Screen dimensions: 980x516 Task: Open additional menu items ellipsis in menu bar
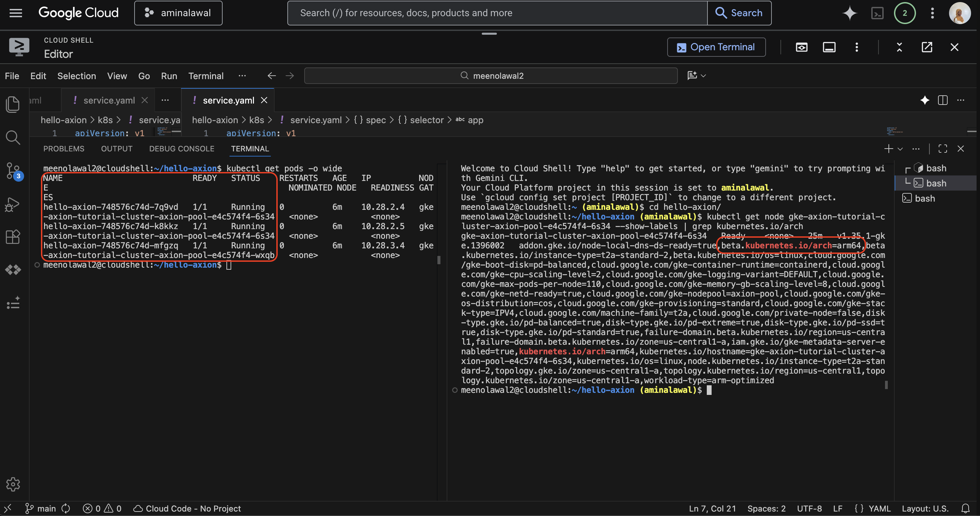(242, 76)
